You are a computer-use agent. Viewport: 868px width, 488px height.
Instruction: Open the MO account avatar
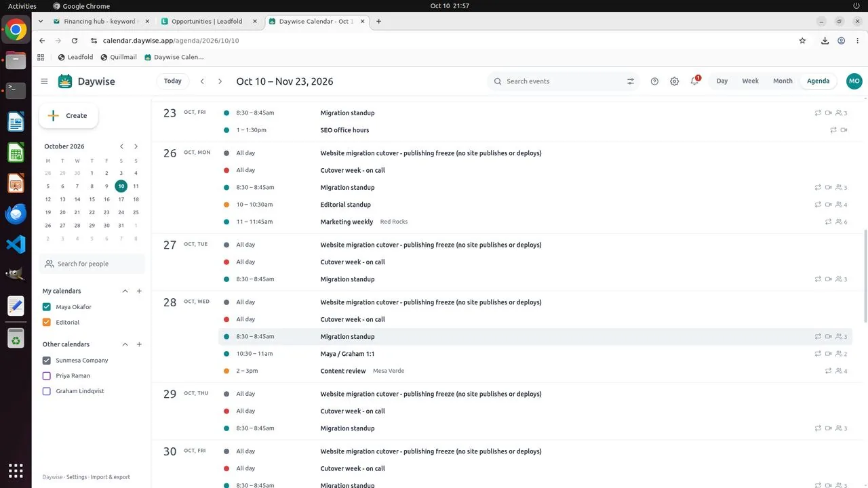pyautogui.click(x=854, y=81)
